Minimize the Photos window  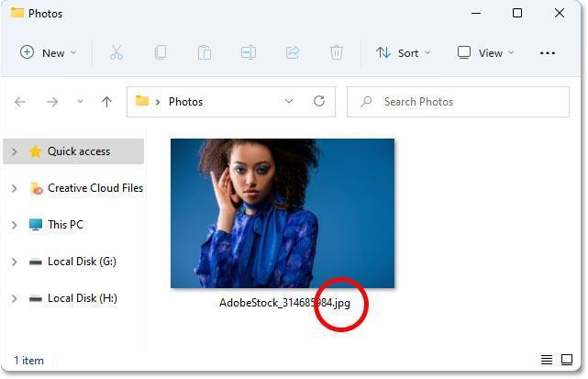pos(476,13)
